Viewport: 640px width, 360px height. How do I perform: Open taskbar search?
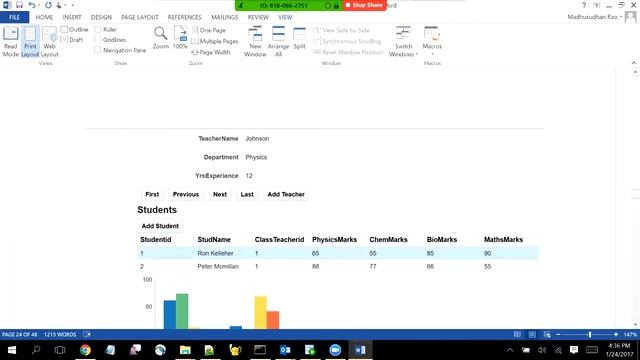(x=36, y=350)
